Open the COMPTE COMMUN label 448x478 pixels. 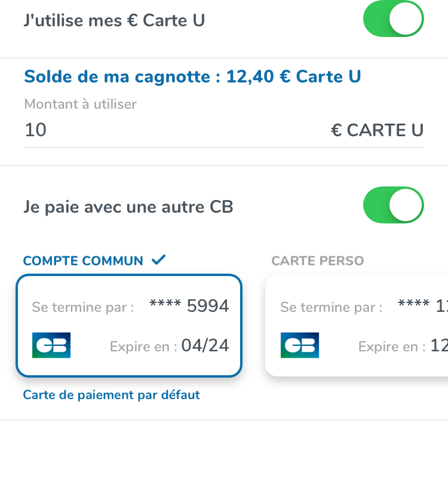83,261
